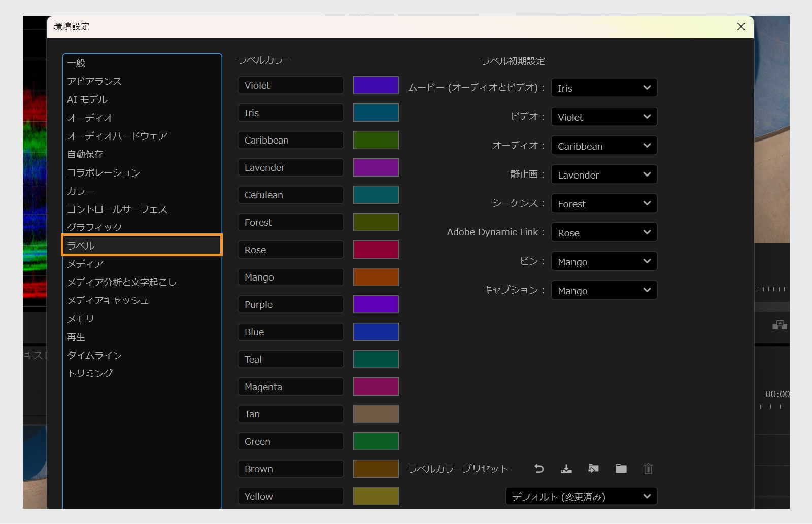
Task: Click the Green color swatch
Action: (376, 441)
